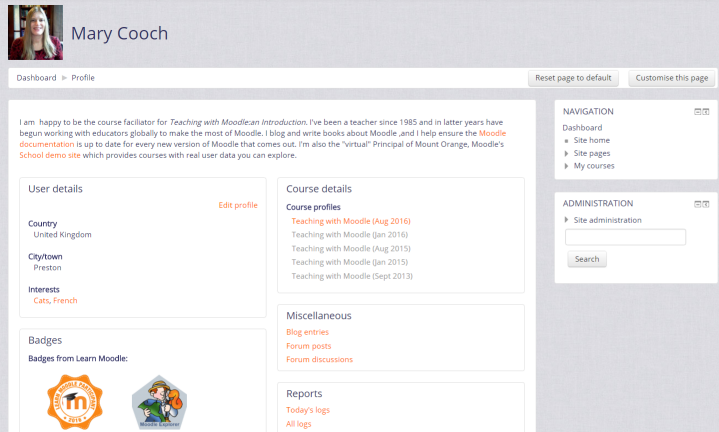Click Reset page to default button
719x432 pixels.
tap(573, 78)
